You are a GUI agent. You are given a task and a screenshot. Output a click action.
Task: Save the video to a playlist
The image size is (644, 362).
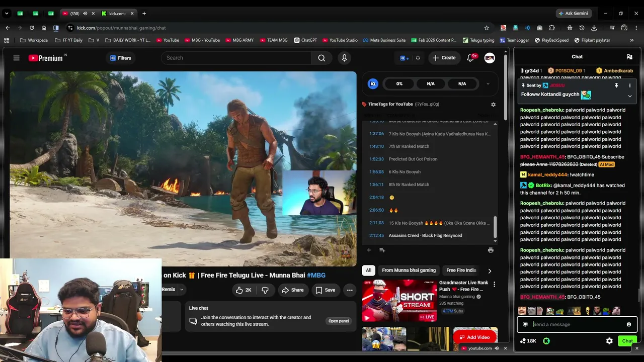[325, 290]
